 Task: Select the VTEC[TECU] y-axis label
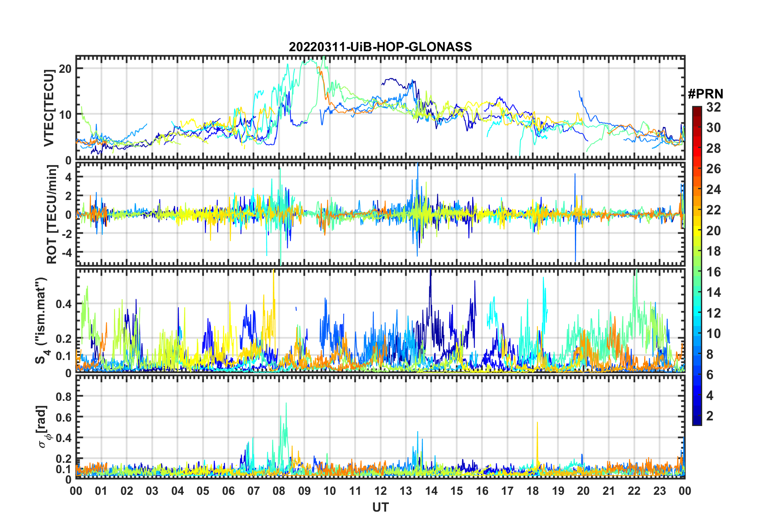(49, 108)
